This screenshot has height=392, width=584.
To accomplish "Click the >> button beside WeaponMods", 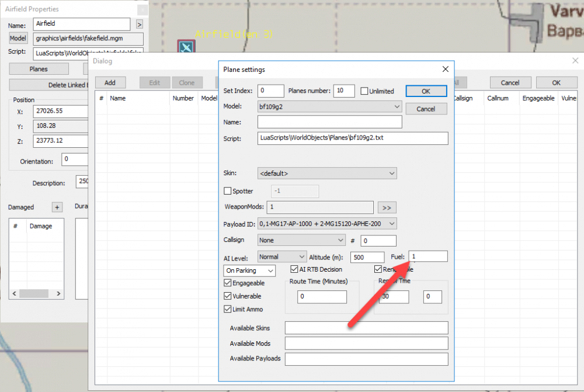I will [x=387, y=207].
